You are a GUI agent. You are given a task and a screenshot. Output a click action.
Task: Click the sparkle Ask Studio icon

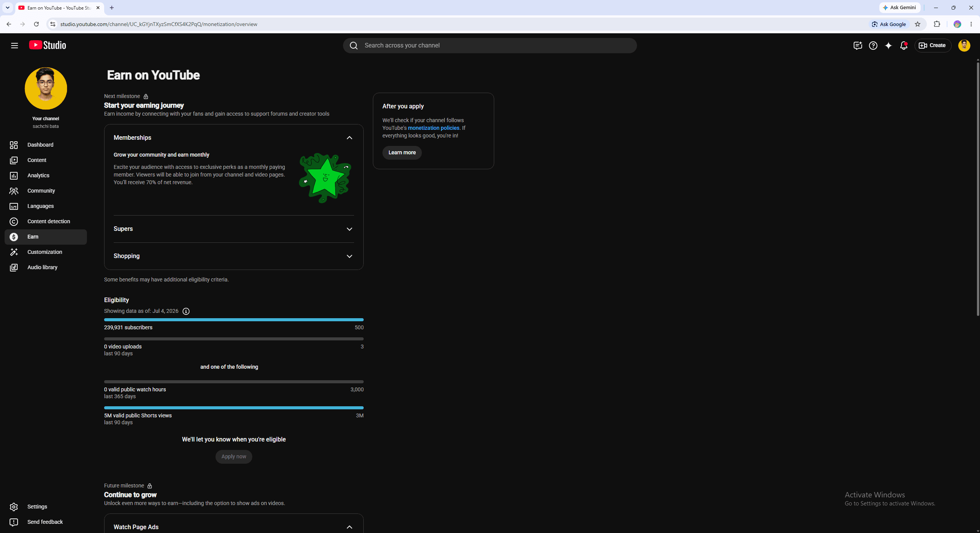point(888,46)
